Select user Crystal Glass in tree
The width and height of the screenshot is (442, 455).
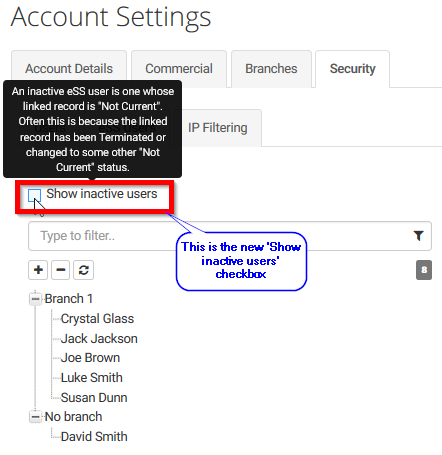(x=97, y=319)
